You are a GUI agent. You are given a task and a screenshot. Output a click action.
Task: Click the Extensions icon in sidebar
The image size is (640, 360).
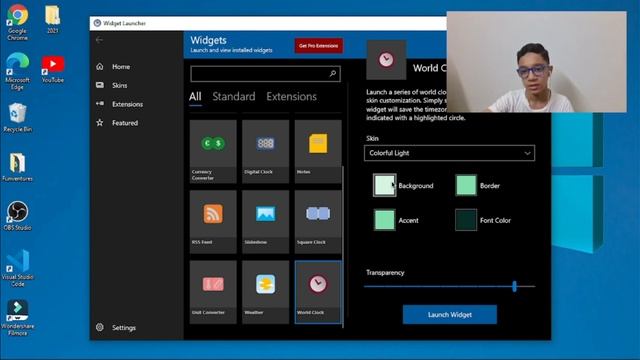click(100, 104)
